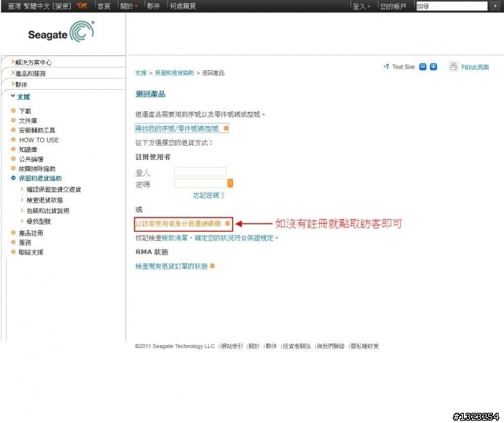Click bullet icon beside 下載
This screenshot has height=423, width=504.
(x=13, y=110)
